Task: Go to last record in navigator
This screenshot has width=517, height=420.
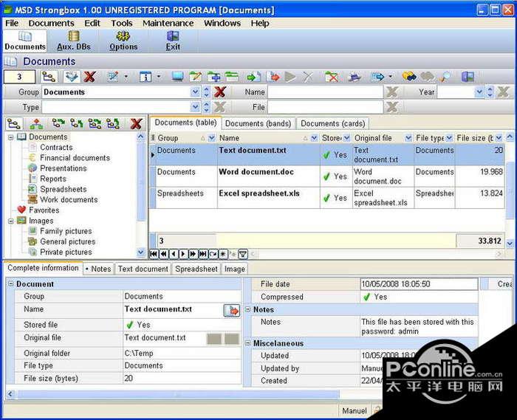Action: pyautogui.click(x=203, y=254)
